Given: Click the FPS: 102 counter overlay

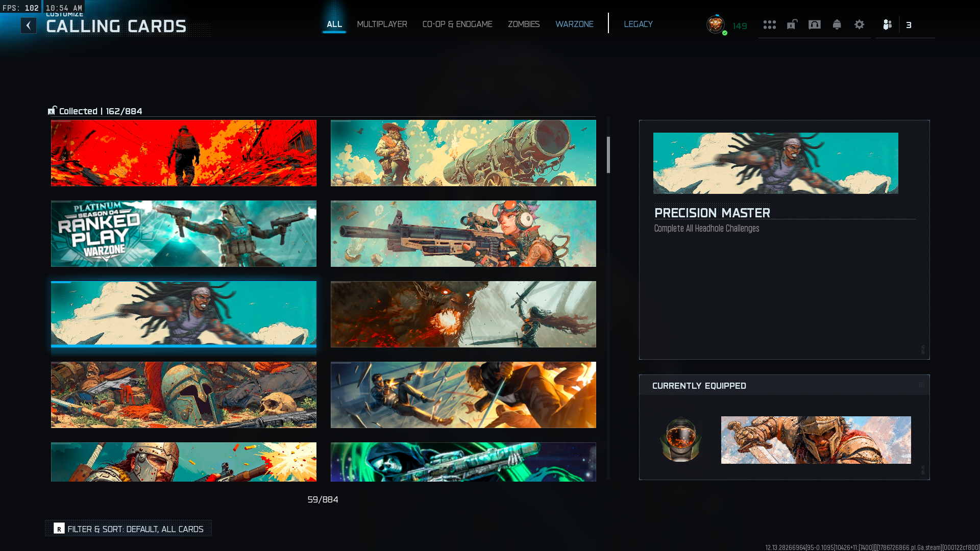Looking at the screenshot, I should point(20,8).
